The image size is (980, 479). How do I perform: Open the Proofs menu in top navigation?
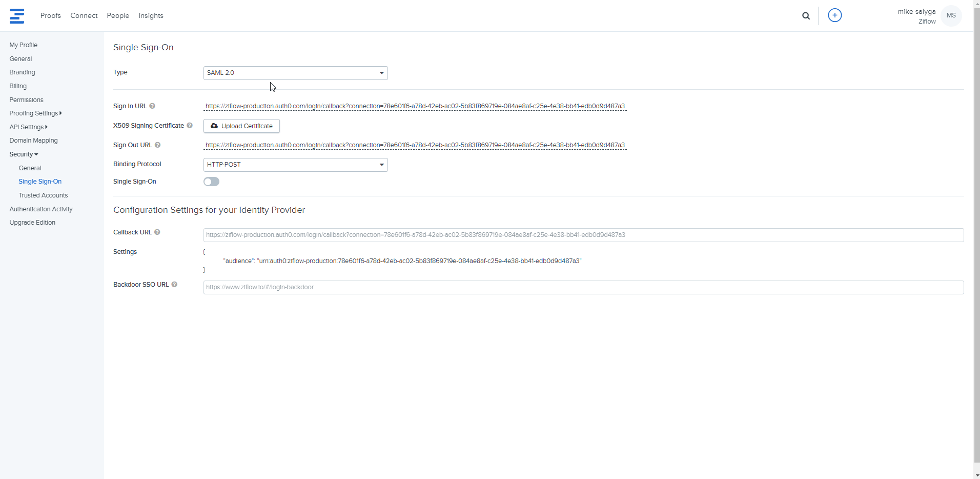50,16
